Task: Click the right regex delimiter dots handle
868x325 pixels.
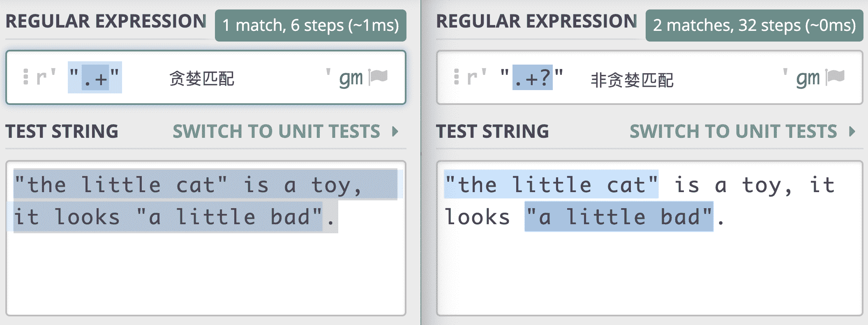Action: tap(456, 77)
